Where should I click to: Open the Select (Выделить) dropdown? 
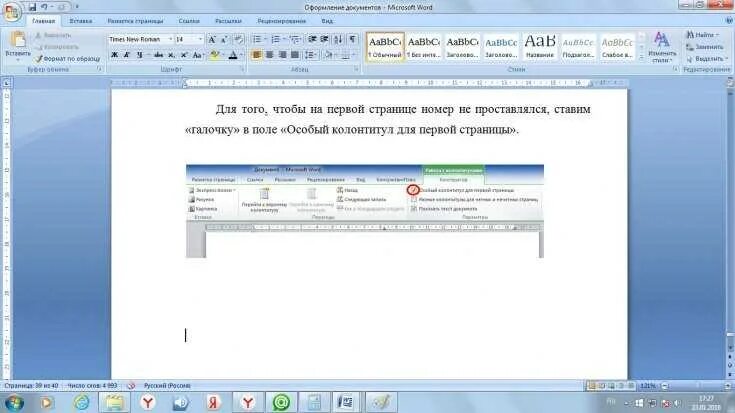tap(706, 59)
